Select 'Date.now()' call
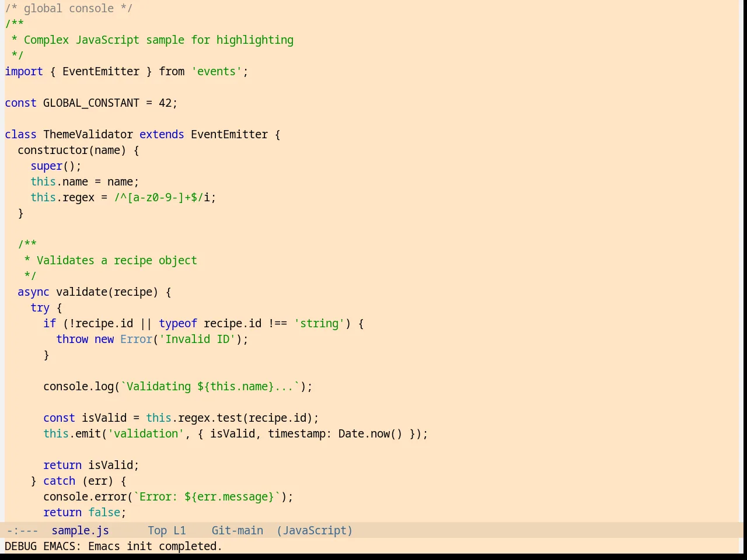 371,433
